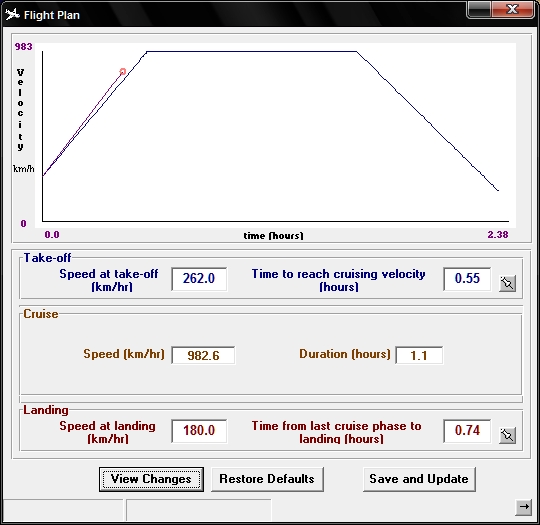Click the second empty status bar panel

click(x=199, y=510)
